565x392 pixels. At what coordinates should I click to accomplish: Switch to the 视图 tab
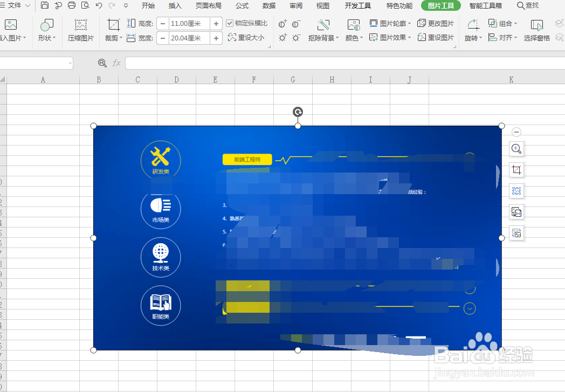[x=323, y=5]
